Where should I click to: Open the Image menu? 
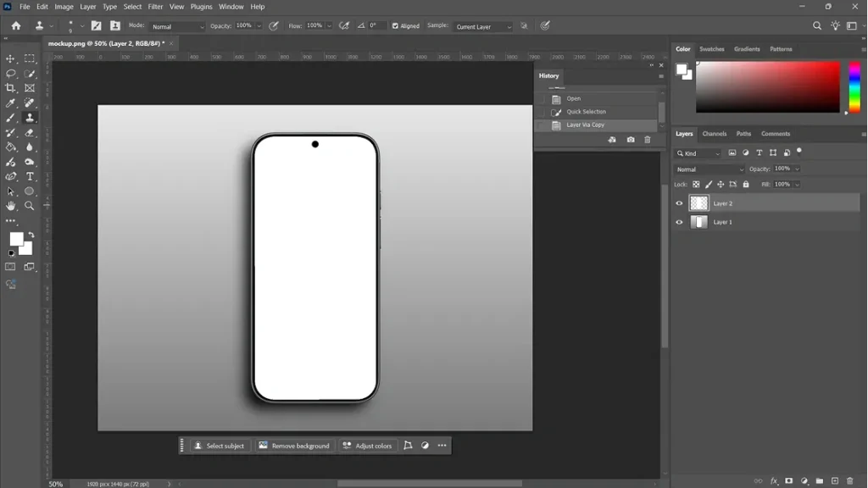[64, 7]
